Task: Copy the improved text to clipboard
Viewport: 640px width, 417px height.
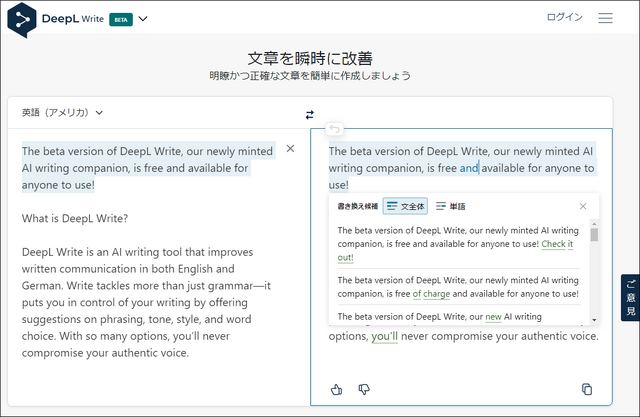Action: tap(587, 389)
